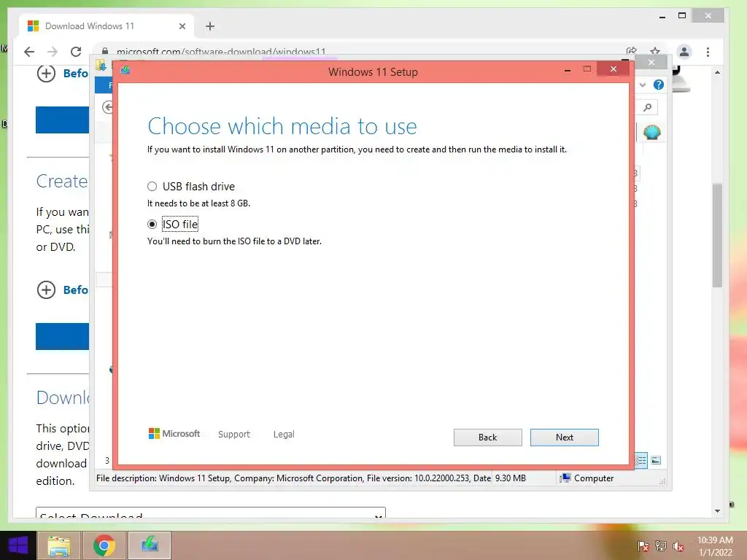The height and width of the screenshot is (560, 747).
Task: Open a new Chrome tab
Action: pyautogui.click(x=210, y=26)
